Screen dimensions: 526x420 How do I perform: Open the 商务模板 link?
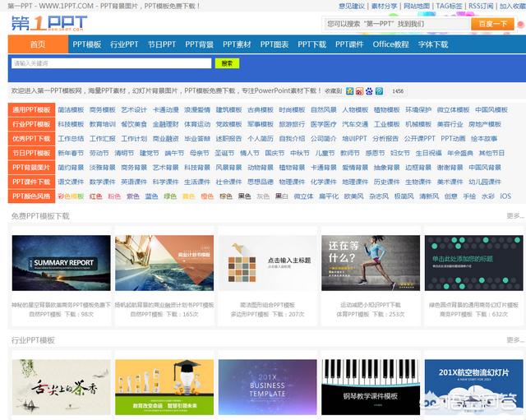click(102, 109)
